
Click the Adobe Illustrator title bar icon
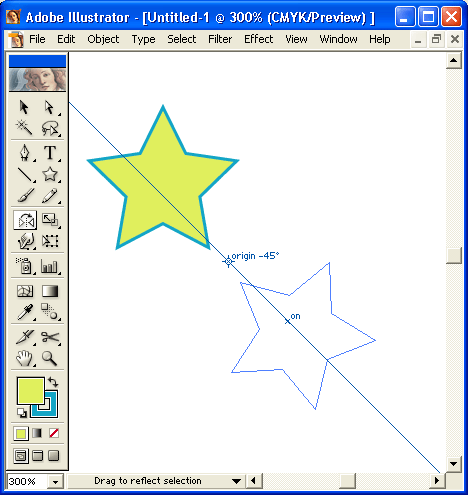point(13,17)
